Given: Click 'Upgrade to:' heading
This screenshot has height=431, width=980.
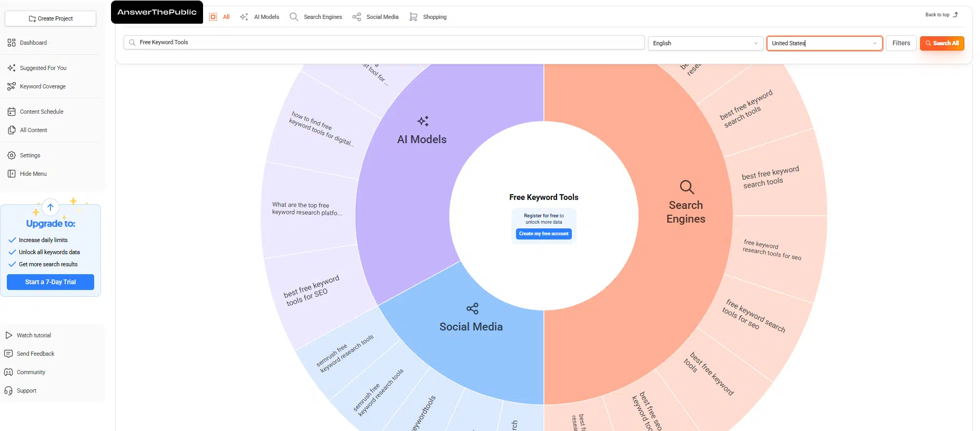Looking at the screenshot, I should pyautogui.click(x=50, y=224).
